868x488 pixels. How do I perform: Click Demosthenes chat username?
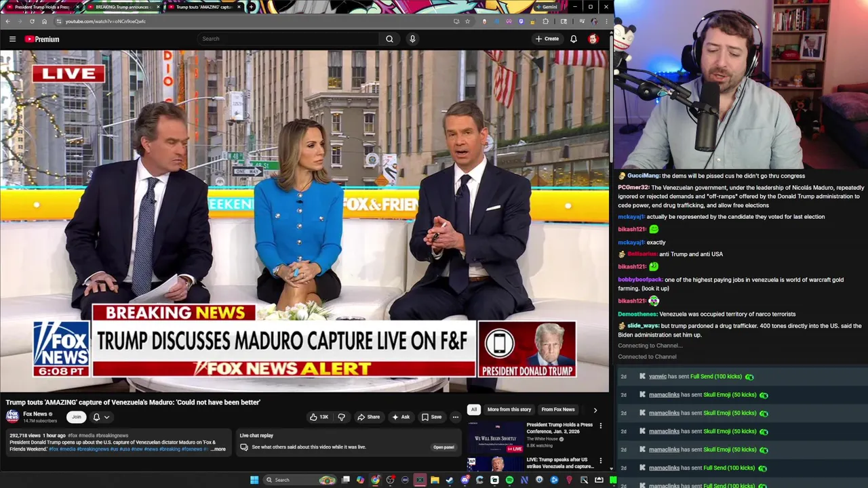point(637,314)
